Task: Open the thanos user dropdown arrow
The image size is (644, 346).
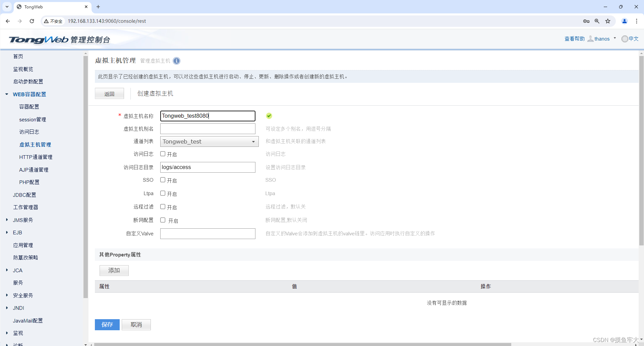Action: coord(615,38)
